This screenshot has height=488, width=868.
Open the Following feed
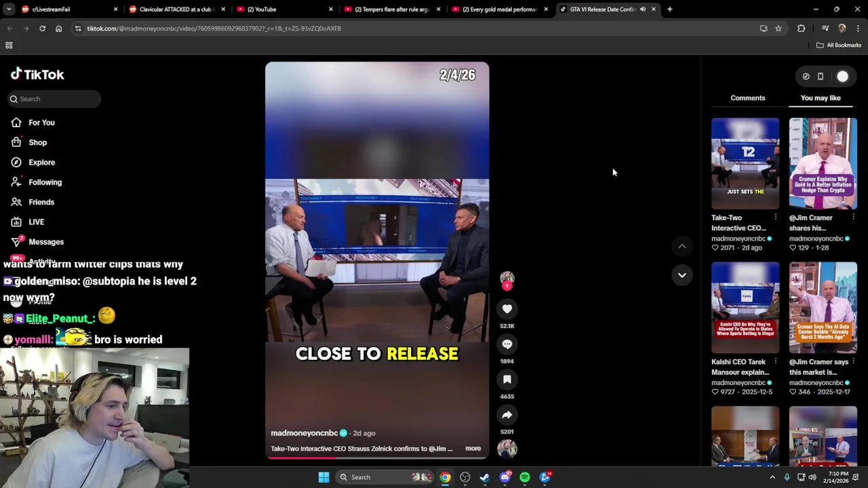pyautogui.click(x=45, y=182)
